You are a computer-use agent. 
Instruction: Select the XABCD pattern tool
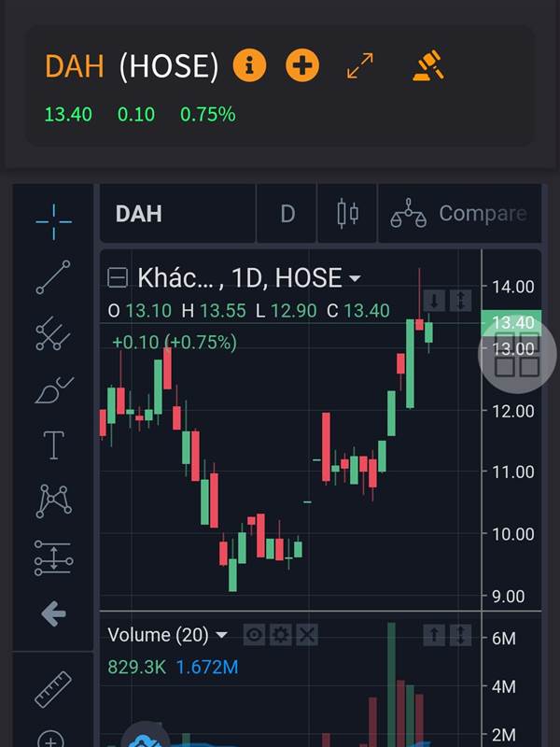54,500
